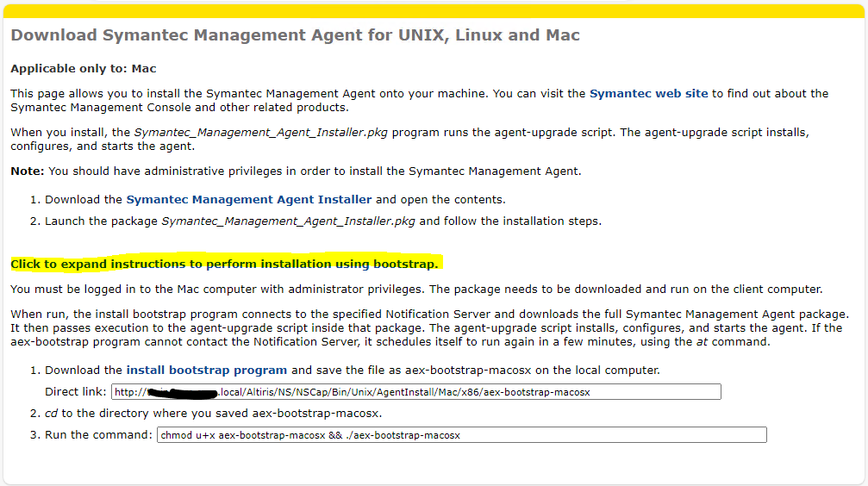Click the 'Applicable only to: Mac' text
Screen dimensions: 868x486
(84, 68)
